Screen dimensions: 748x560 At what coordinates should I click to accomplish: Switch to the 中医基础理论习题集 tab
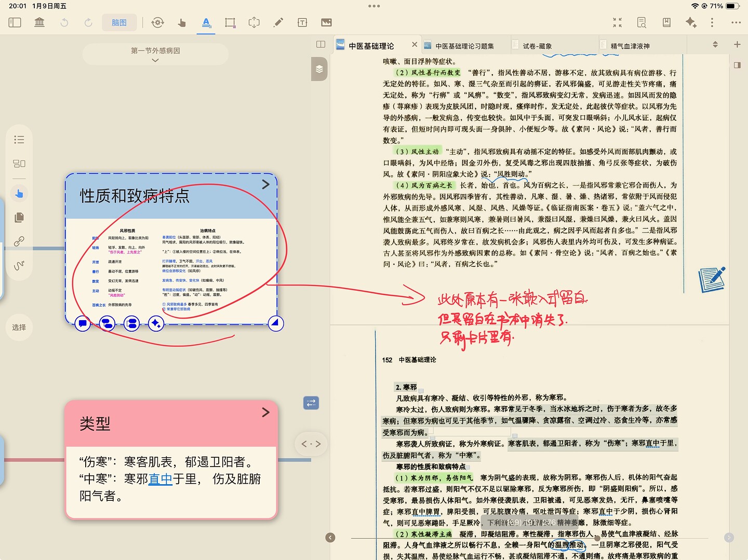point(464,46)
